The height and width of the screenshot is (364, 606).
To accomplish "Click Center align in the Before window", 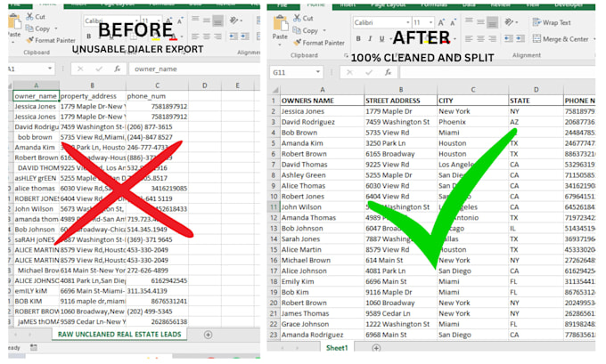I will coord(207,36).
